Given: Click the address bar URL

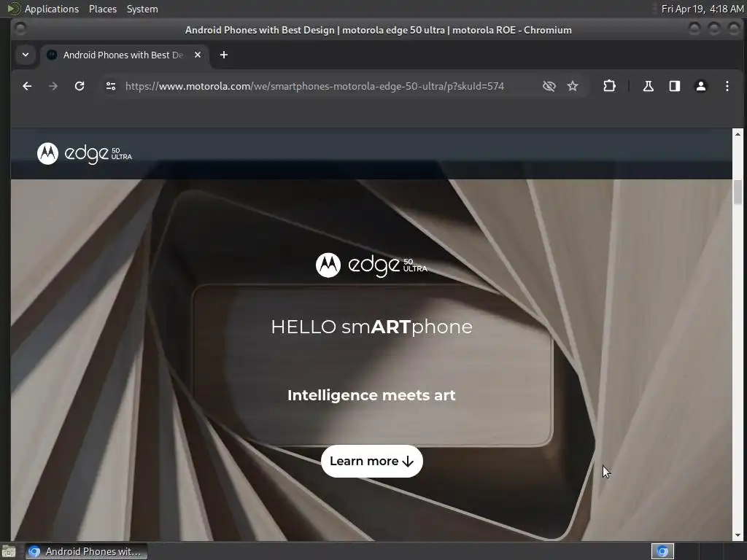Looking at the screenshot, I should pyautogui.click(x=314, y=86).
